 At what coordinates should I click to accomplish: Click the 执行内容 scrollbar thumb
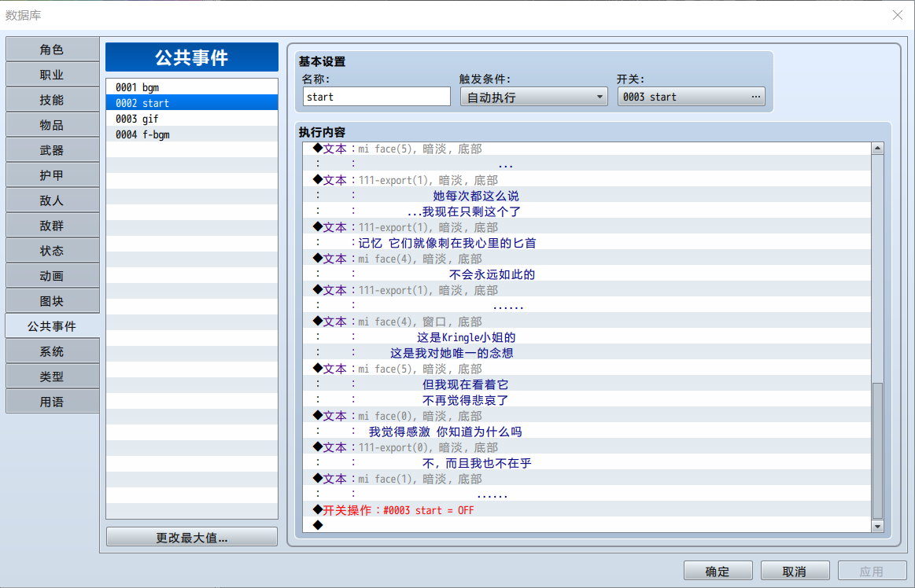pyautogui.click(x=877, y=450)
